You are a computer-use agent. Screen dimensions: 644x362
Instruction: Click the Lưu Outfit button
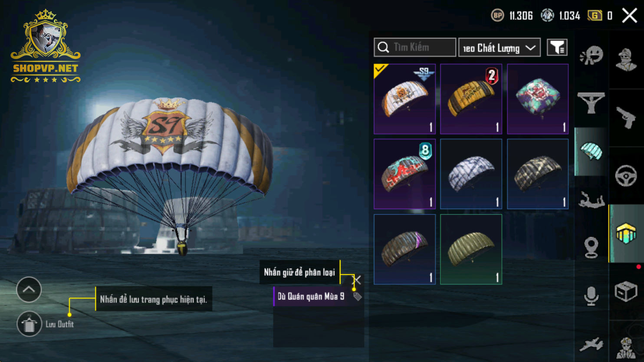tap(46, 324)
